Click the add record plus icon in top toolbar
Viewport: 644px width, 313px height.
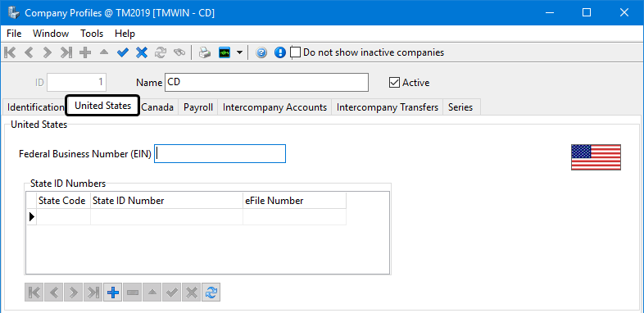pyautogui.click(x=85, y=52)
